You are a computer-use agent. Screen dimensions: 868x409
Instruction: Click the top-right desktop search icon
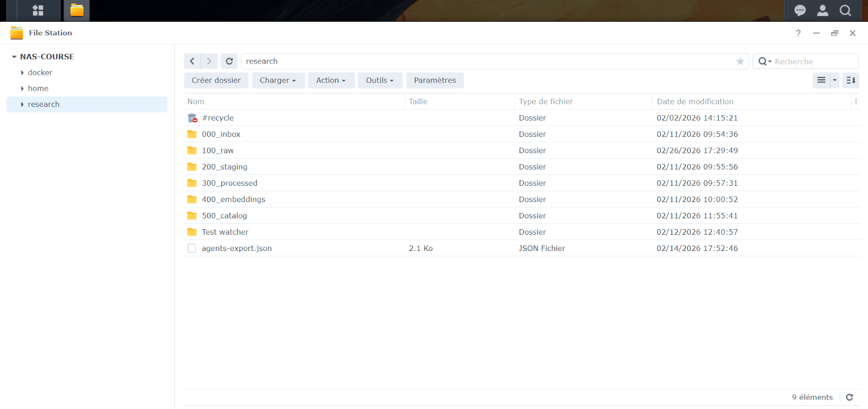[845, 10]
